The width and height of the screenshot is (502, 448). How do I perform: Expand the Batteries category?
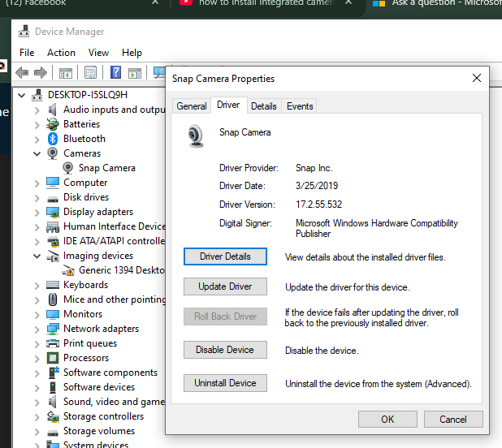[x=37, y=125]
